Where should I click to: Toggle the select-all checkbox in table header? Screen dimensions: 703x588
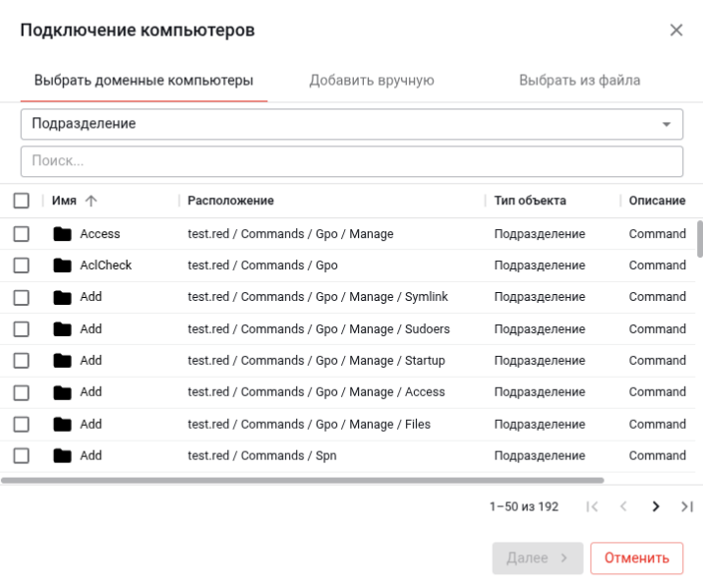[22, 201]
